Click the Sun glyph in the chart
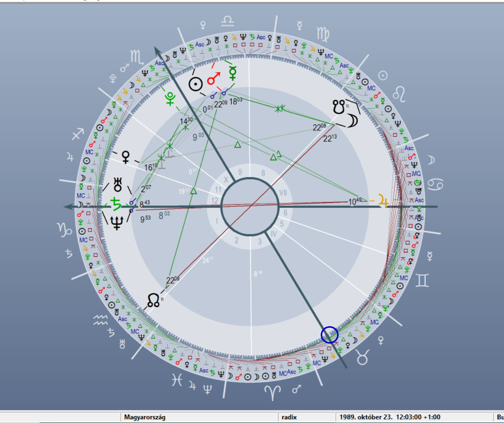Image resolution: width=504 pixels, height=423 pixels. coord(196,84)
